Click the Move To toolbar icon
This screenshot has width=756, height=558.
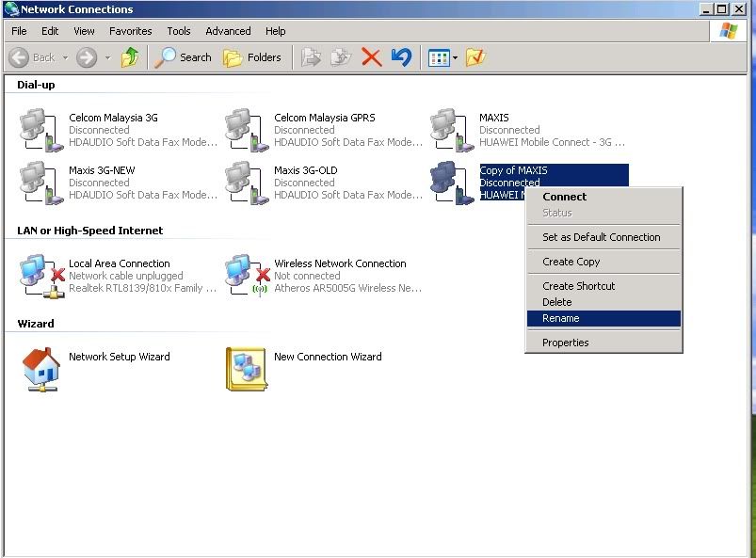pos(311,57)
